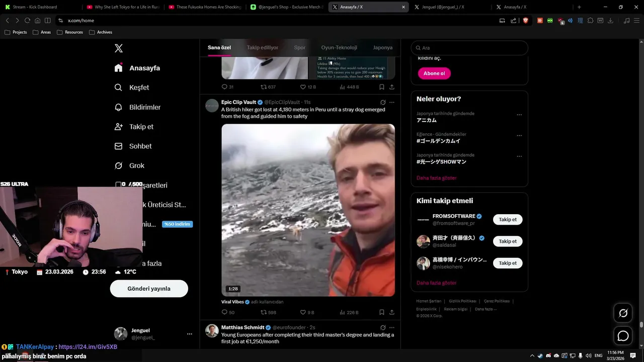
Task: Open options for #光一シゲSHOWマン trend
Action: [x=519, y=156]
